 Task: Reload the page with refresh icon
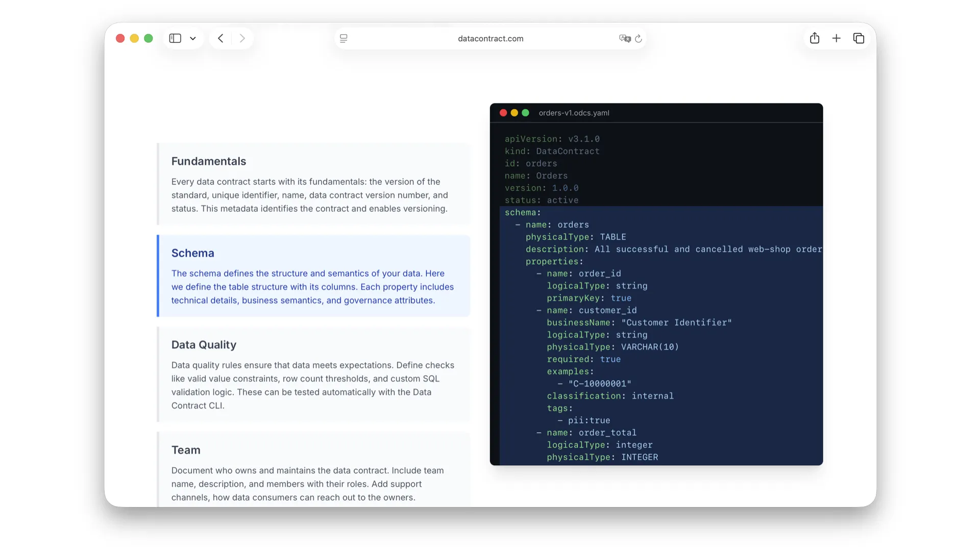point(639,38)
